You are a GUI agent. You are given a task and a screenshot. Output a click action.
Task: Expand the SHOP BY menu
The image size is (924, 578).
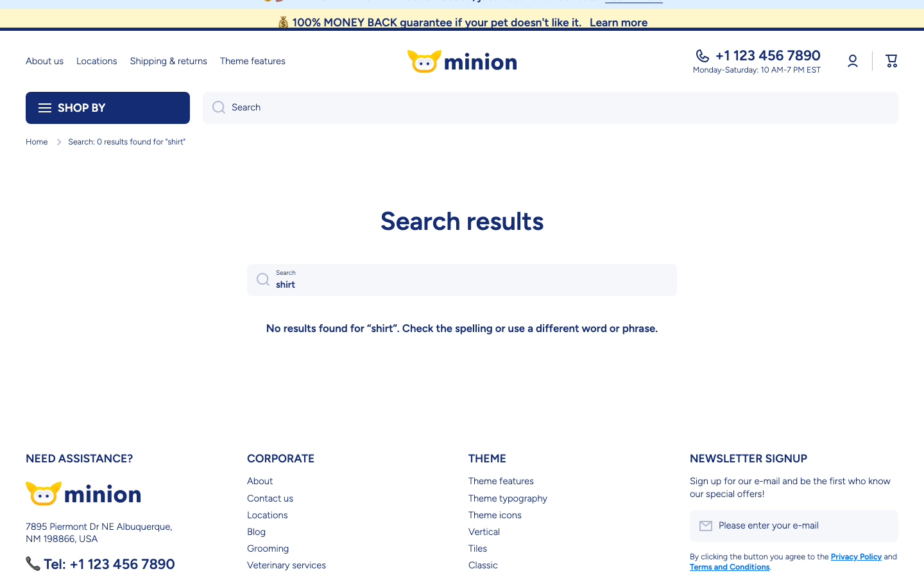coord(108,108)
